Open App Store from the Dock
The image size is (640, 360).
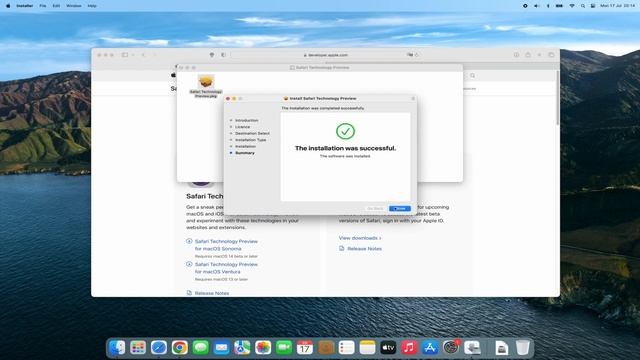(x=430, y=347)
